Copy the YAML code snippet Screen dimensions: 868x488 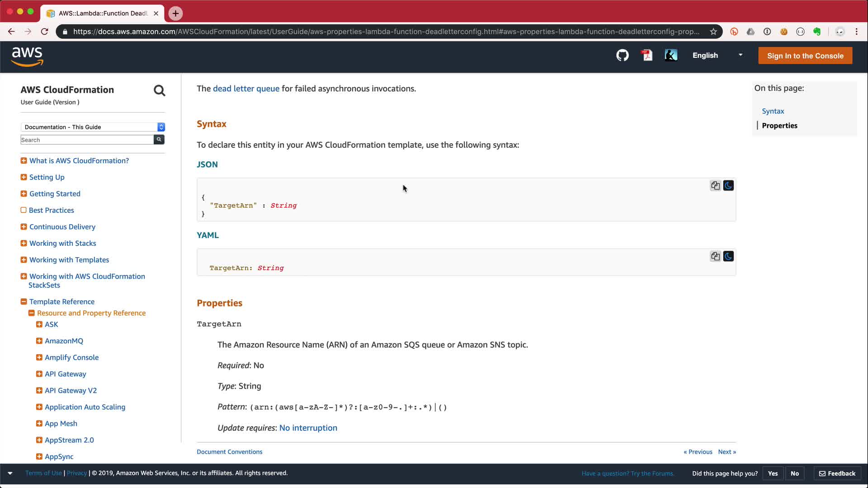pyautogui.click(x=715, y=257)
